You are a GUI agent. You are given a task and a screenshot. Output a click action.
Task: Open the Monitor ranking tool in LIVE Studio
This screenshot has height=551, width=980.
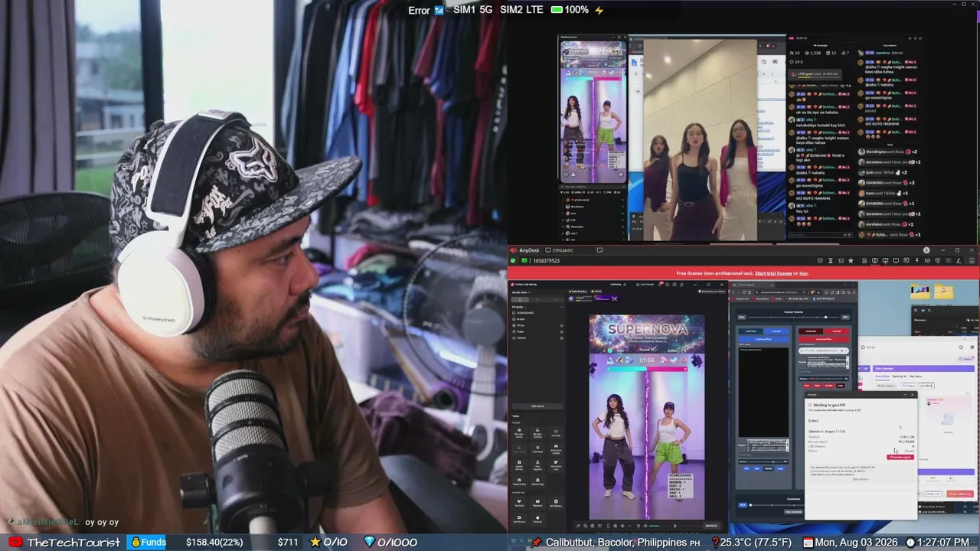click(537, 432)
